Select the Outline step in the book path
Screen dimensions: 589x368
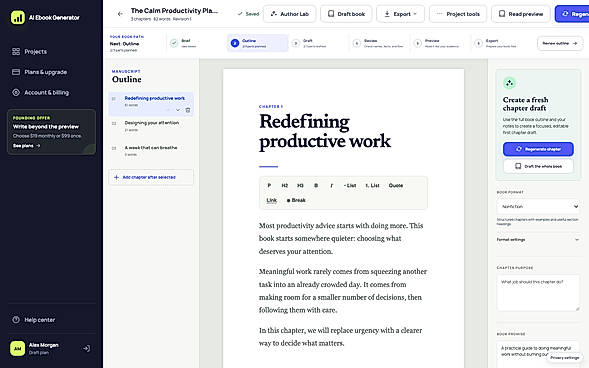(258, 43)
